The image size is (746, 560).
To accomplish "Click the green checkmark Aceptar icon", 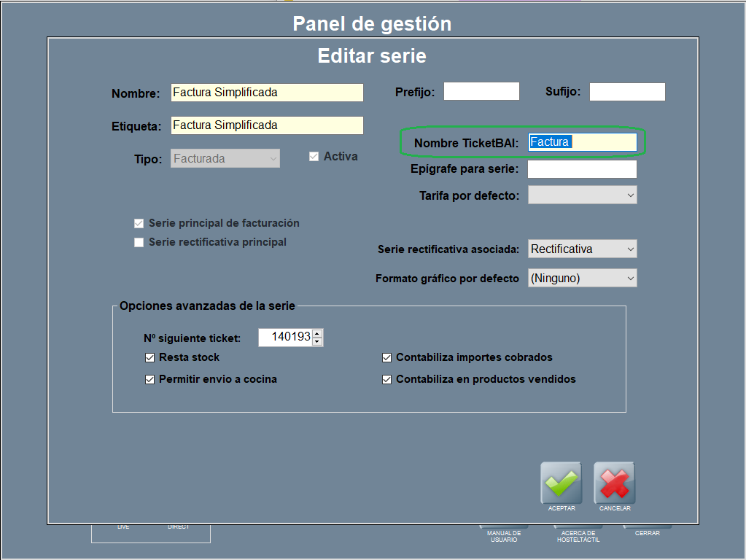I will pos(561,482).
